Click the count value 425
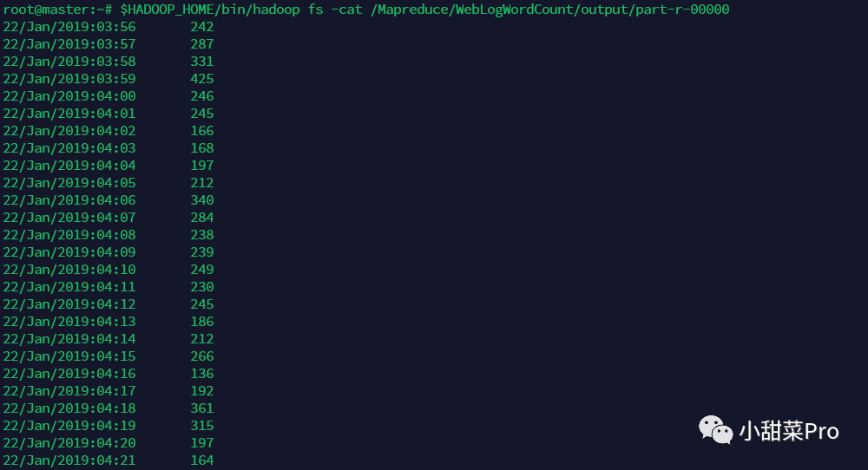This screenshot has width=868, height=470. click(x=202, y=79)
